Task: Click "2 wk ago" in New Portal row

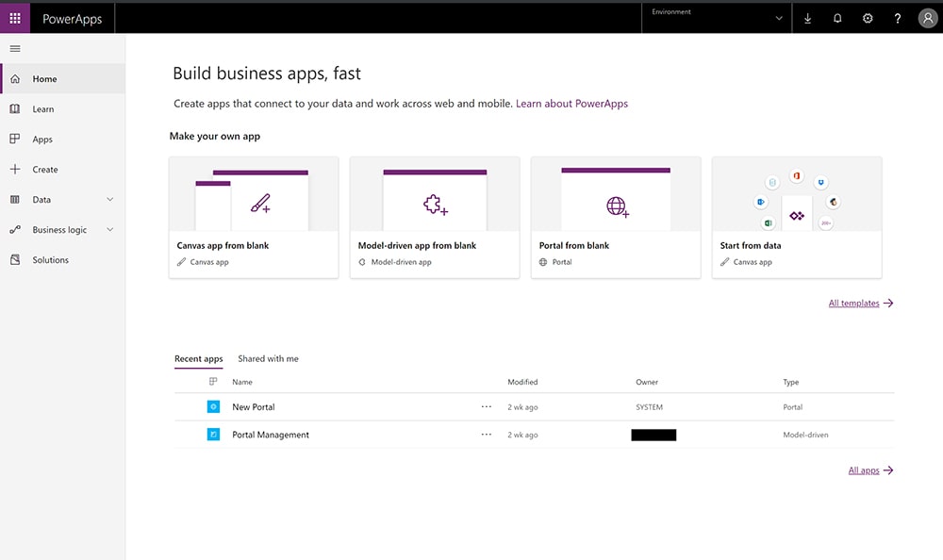Action: (522, 407)
